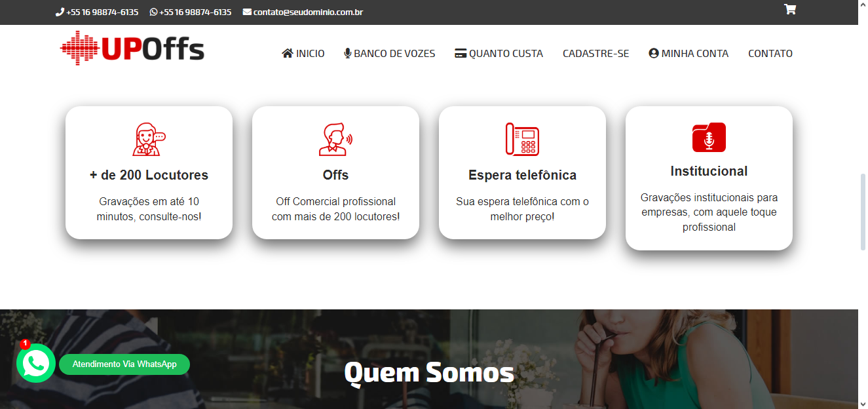Click the UPOffs logo
Viewport: 868px width, 409px height.
click(132, 49)
